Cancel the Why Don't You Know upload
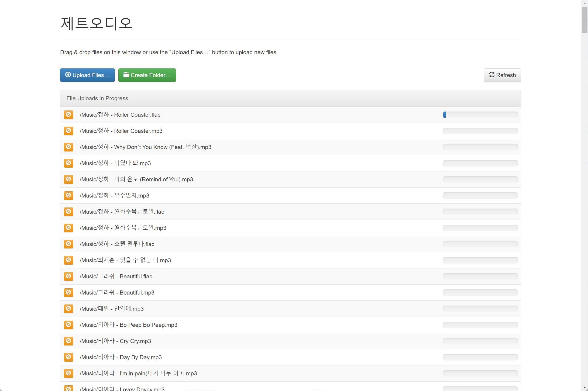Image resolution: width=588 pixels, height=391 pixels. pyautogui.click(x=68, y=147)
